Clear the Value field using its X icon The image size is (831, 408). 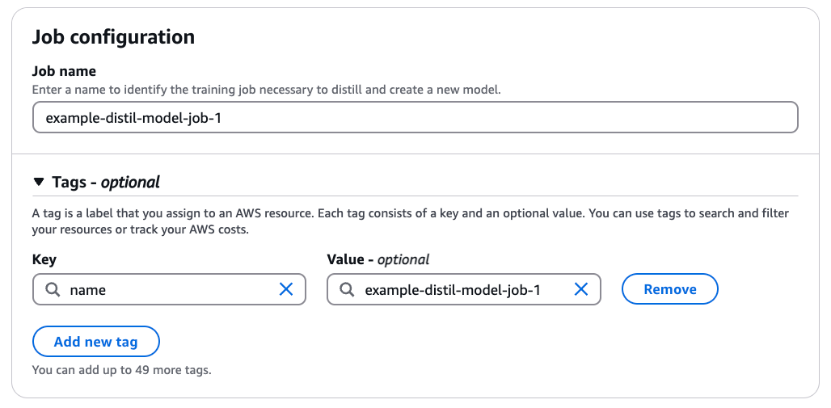[580, 290]
